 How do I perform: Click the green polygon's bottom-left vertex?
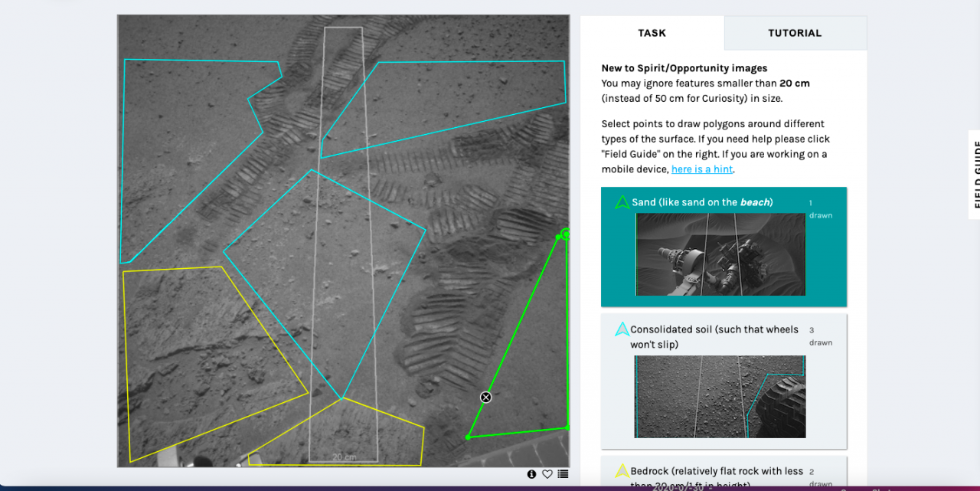[468, 437]
